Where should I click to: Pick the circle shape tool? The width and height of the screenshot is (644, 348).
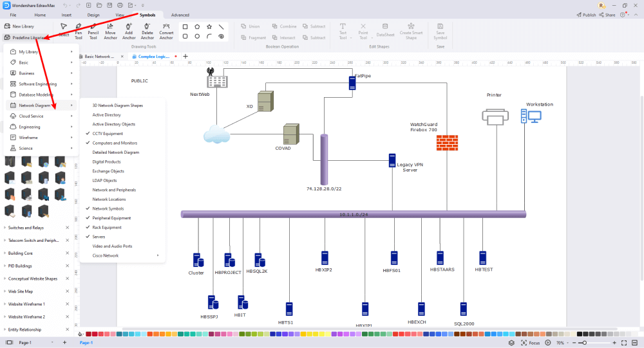pyautogui.click(x=197, y=37)
